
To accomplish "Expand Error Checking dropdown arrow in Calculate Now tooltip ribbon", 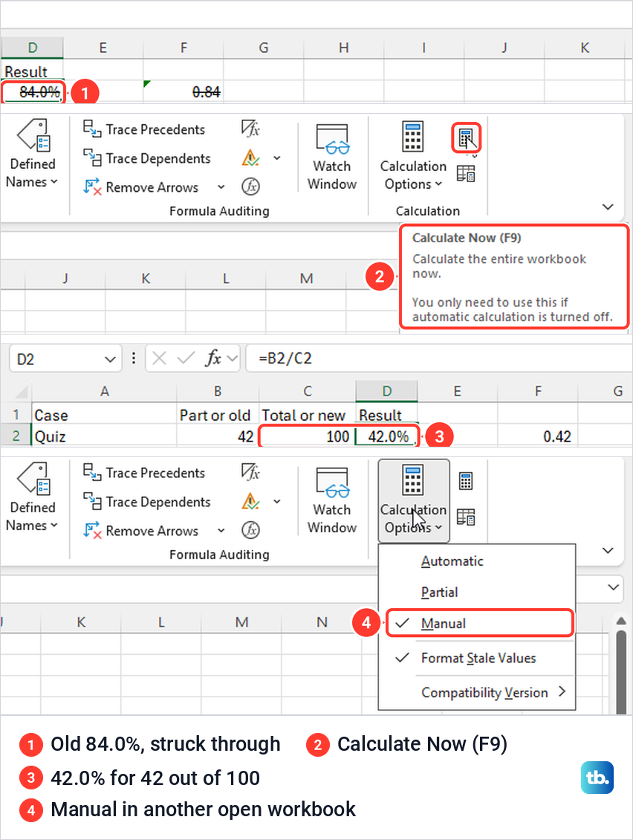I will pyautogui.click(x=277, y=158).
